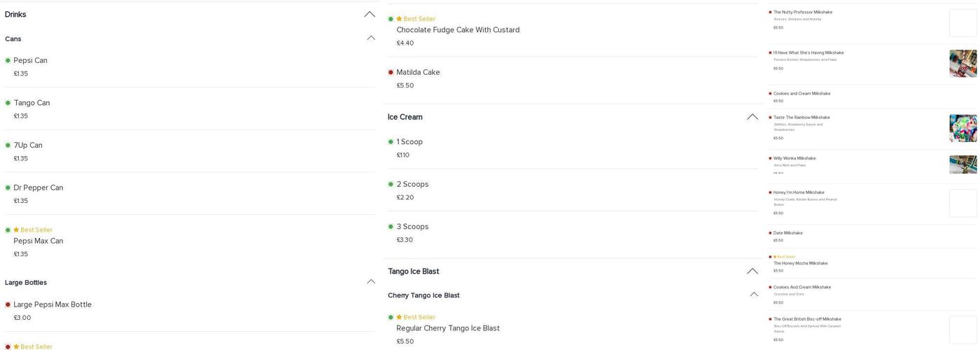Click the Best Seller star above Pepsi Max Can
Viewport: 980px width, 350px height.
(16, 230)
